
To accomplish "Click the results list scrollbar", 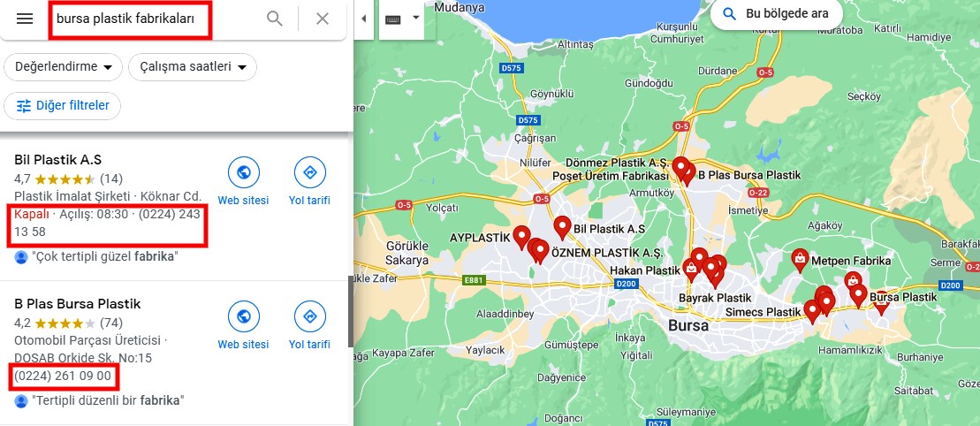I will pyautogui.click(x=351, y=313).
